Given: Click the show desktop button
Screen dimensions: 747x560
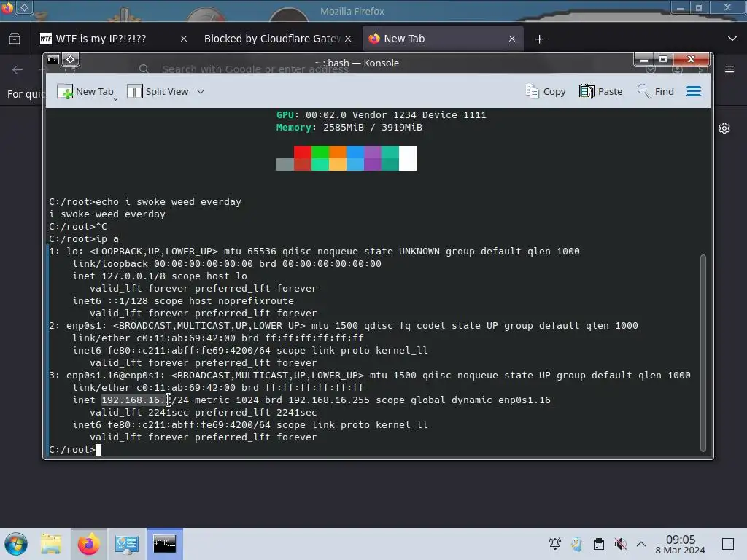Looking at the screenshot, I should tap(728, 544).
